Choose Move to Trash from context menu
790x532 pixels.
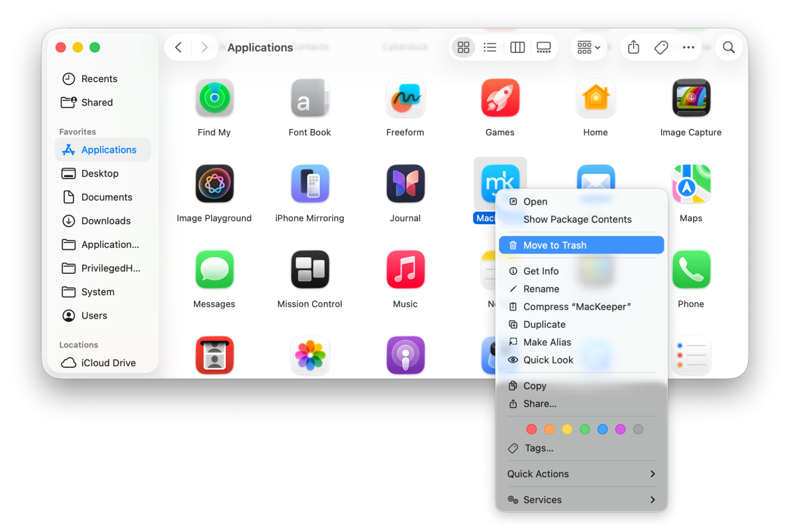click(x=581, y=245)
